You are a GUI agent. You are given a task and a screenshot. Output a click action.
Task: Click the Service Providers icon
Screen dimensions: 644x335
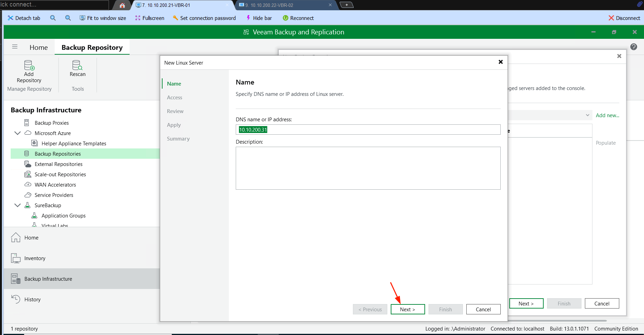pos(28,195)
